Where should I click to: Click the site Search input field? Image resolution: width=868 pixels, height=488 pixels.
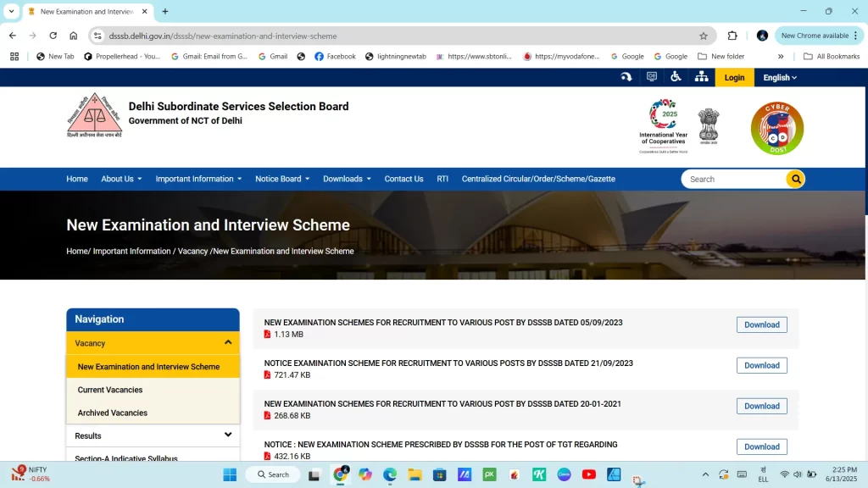tap(733, 179)
